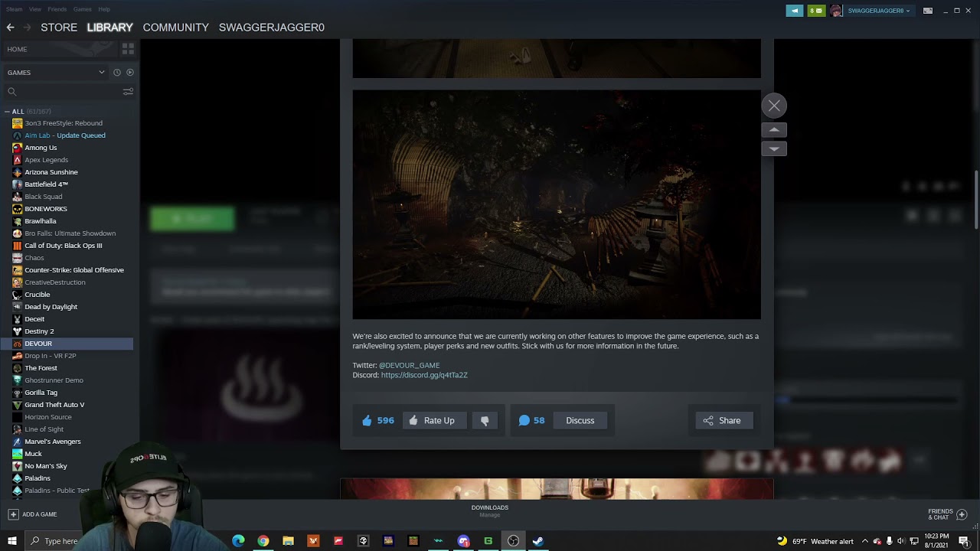Select Dead by Daylight in the library

pyautogui.click(x=51, y=307)
